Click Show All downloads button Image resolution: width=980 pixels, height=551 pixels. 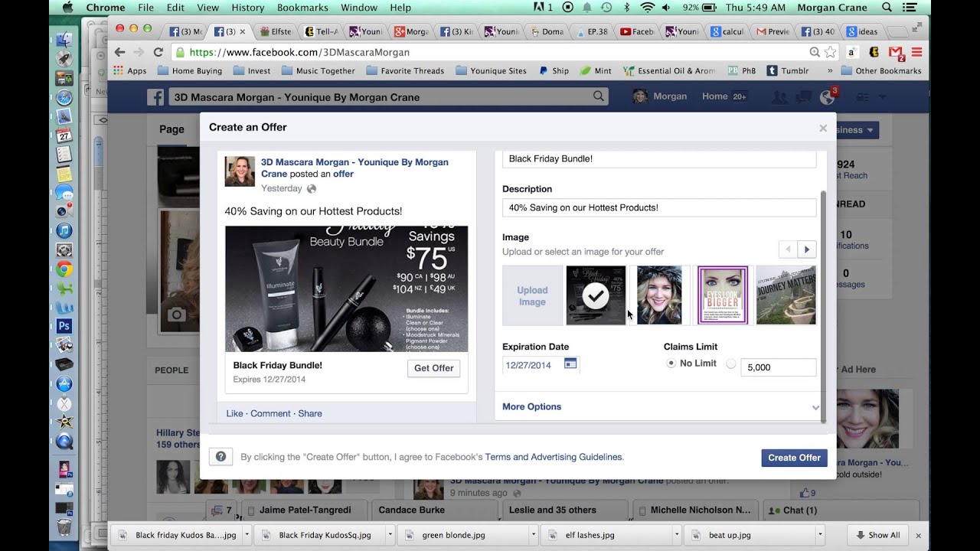878,535
